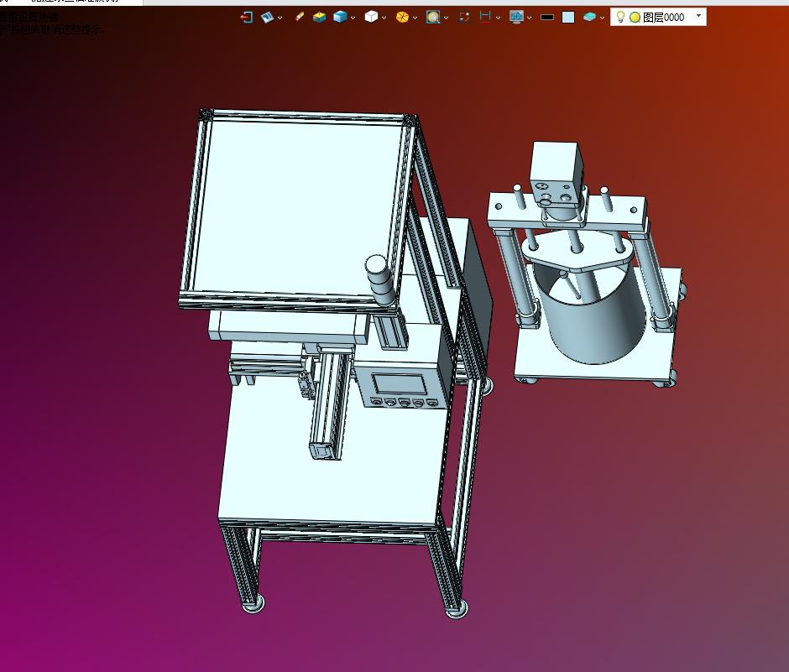This screenshot has height=672, width=789.
Task: Select the distance measure tool icon
Action: click(x=485, y=17)
